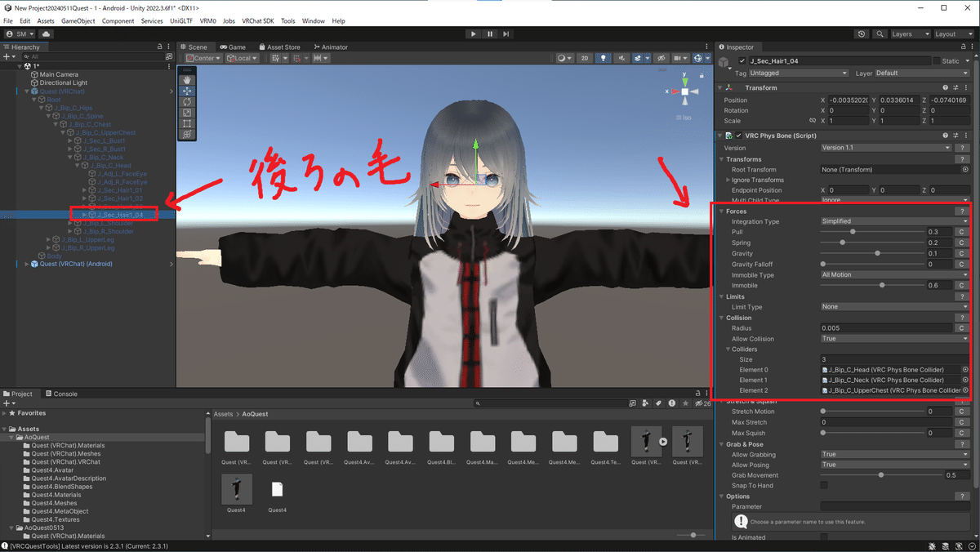The width and height of the screenshot is (980, 552).
Task: Select the Move tool in Scene toolbar
Action: pos(187,91)
